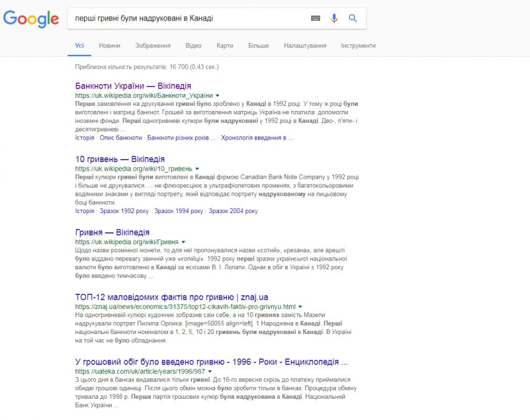Click the Google logo

click(31, 19)
